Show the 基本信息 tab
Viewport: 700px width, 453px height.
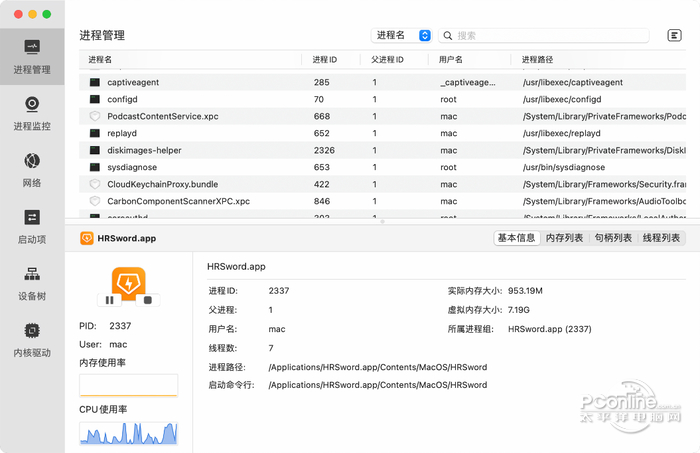(x=517, y=238)
